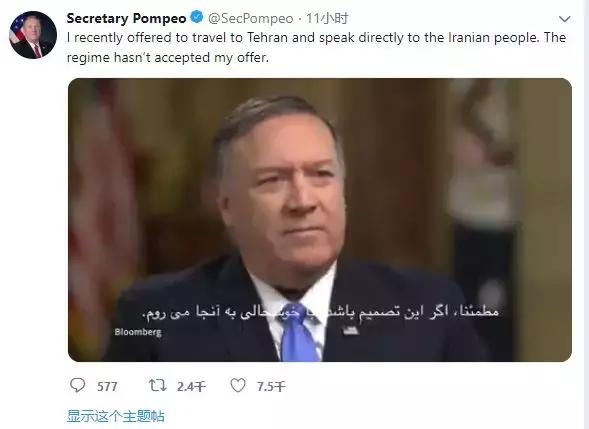Open the Secretary Pompeo display name
589x429 pixels.
point(126,18)
